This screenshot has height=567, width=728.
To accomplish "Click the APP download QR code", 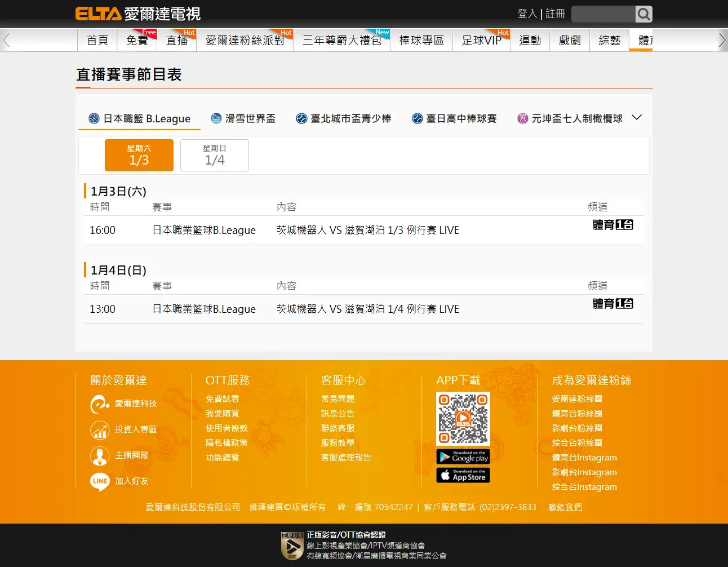I will coord(463,419).
